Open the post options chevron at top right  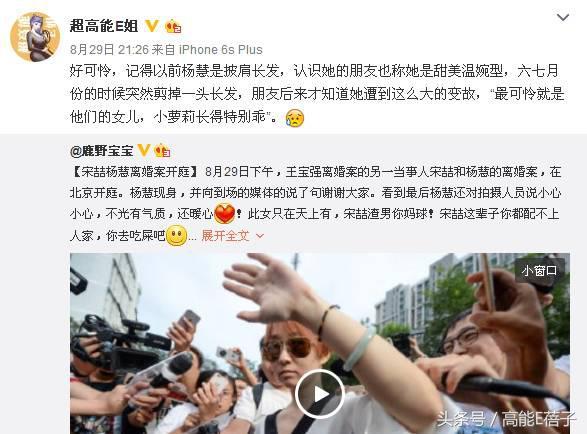(x=563, y=18)
